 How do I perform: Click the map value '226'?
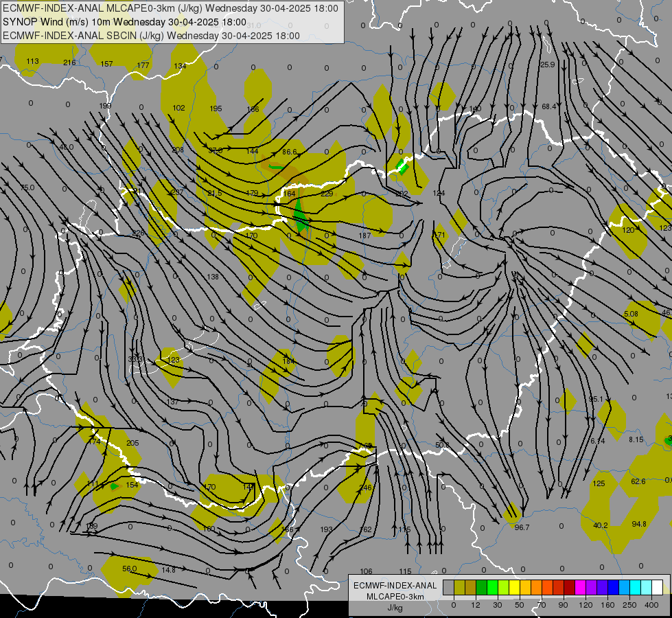(138, 233)
